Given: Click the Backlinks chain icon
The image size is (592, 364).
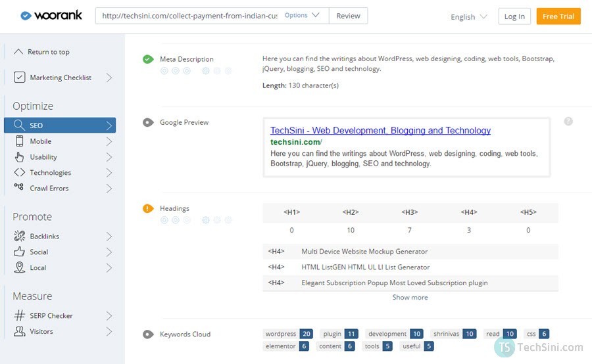Looking at the screenshot, I should (19, 236).
